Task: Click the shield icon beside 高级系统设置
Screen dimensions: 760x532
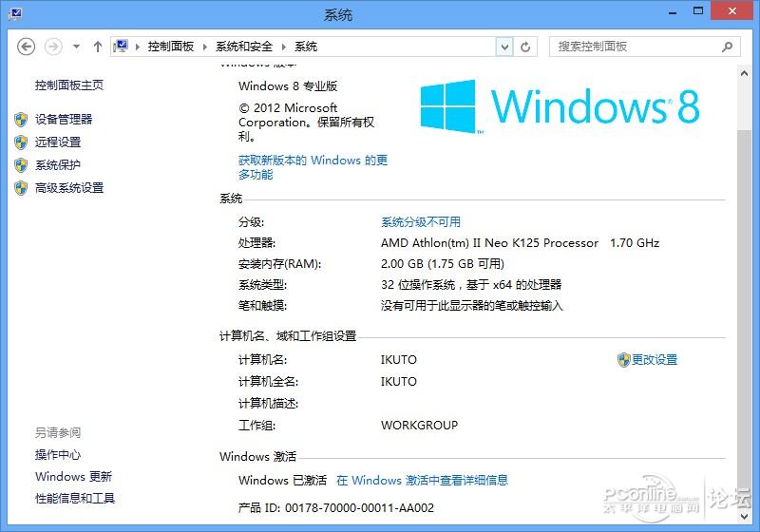Action: click(x=21, y=188)
